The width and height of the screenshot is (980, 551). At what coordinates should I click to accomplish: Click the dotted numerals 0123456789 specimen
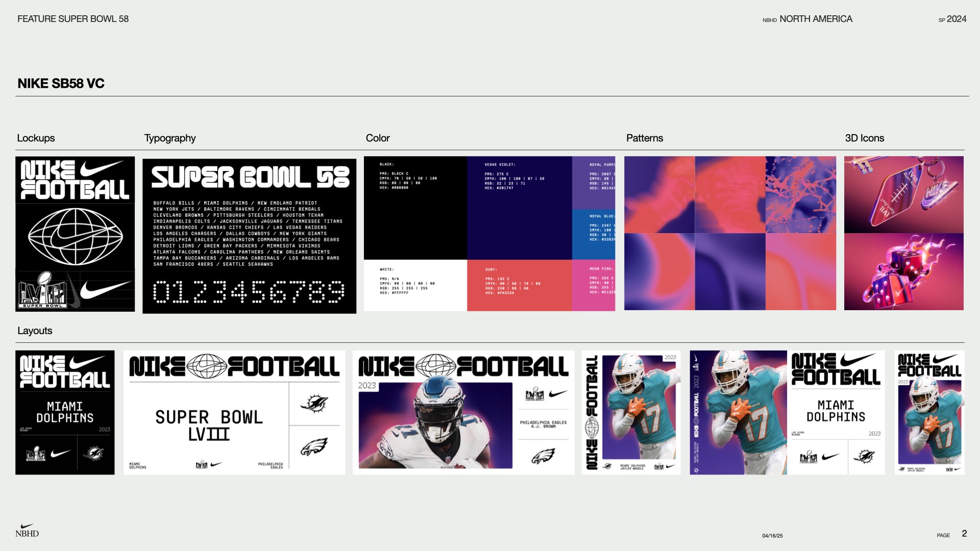[x=249, y=292]
